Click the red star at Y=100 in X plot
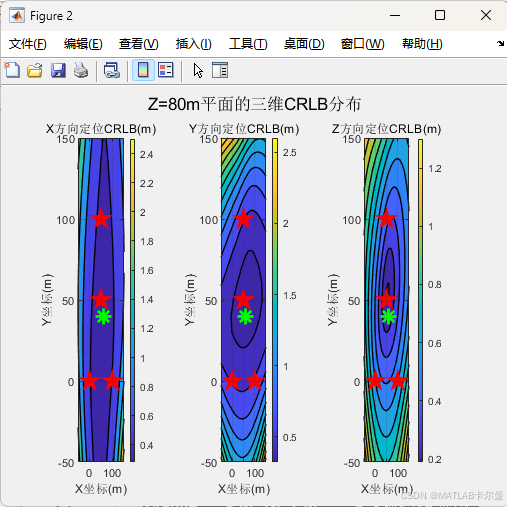The width and height of the screenshot is (507, 507). pyautogui.click(x=101, y=219)
